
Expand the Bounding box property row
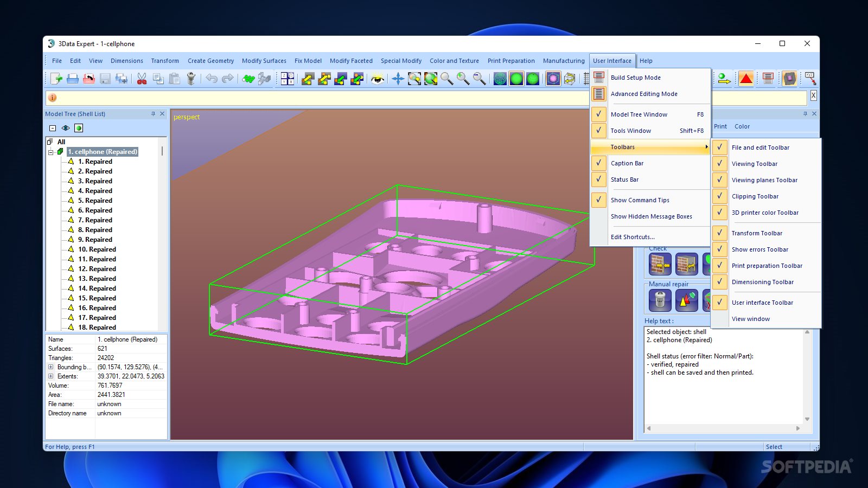point(51,367)
